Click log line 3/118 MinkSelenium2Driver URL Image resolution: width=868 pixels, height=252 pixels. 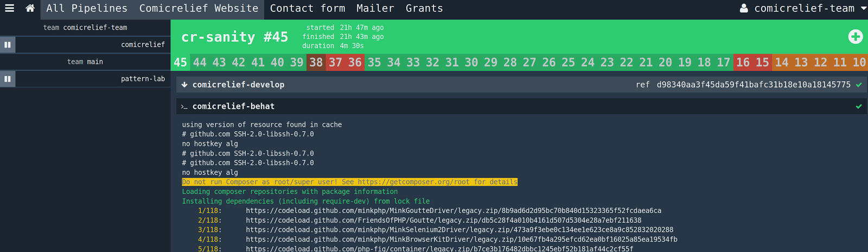click(459, 230)
